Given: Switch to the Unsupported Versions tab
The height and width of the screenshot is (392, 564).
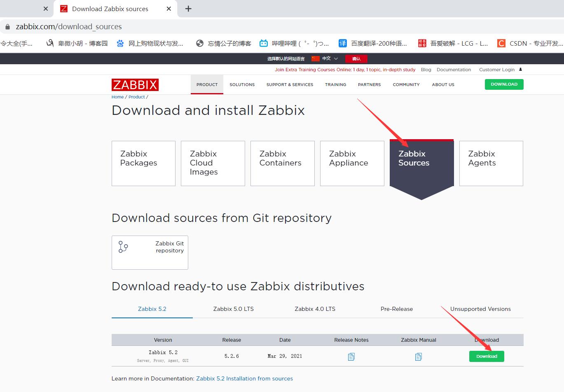Looking at the screenshot, I should pyautogui.click(x=480, y=309).
